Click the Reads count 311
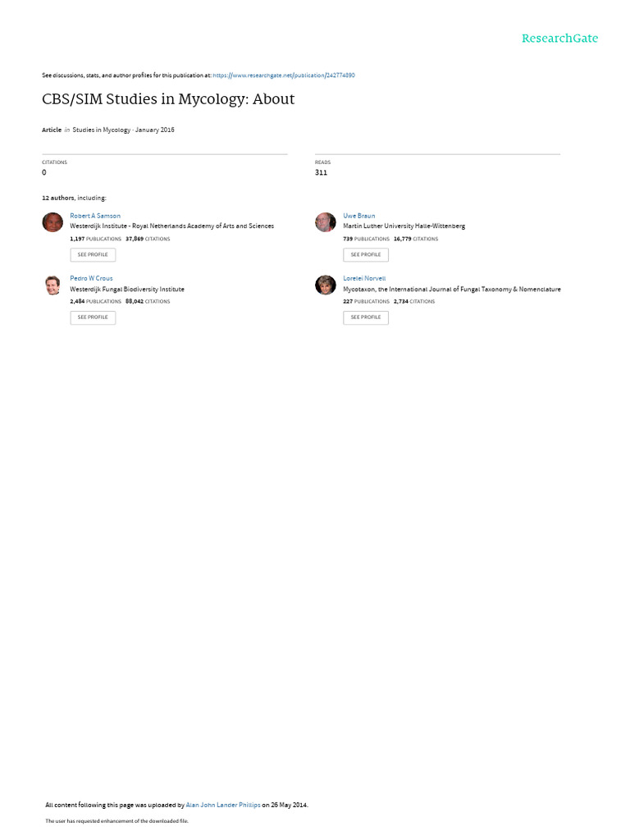Viewport: 630px width, 840px height. [x=321, y=172]
